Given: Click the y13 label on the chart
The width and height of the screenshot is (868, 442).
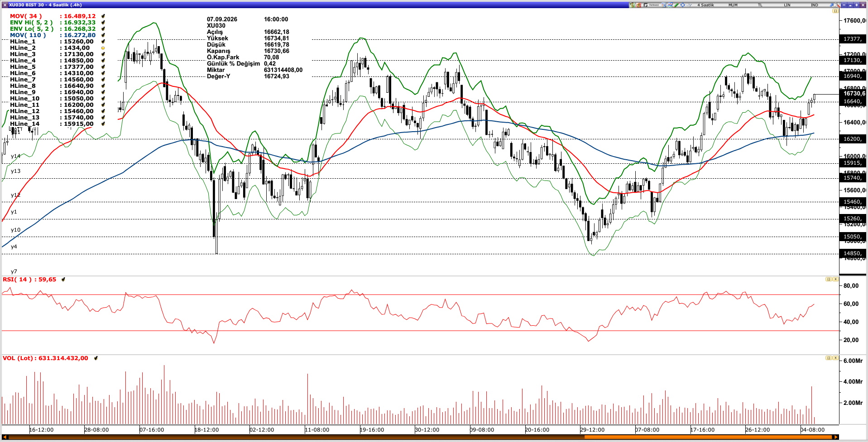Looking at the screenshot, I should coord(15,171).
